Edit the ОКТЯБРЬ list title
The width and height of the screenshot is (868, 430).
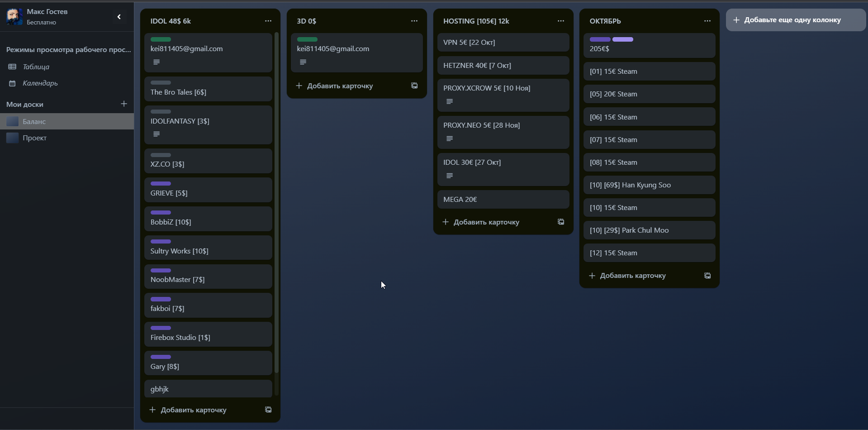tap(605, 21)
